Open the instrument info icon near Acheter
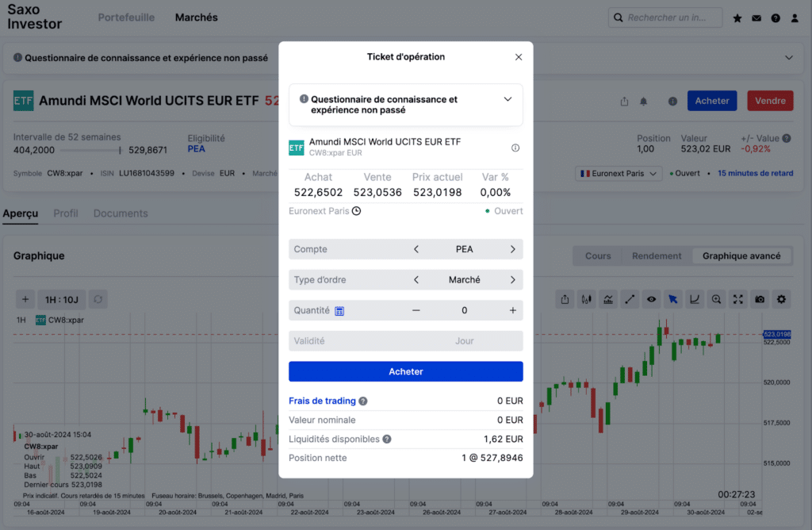812x530 pixels. point(672,101)
